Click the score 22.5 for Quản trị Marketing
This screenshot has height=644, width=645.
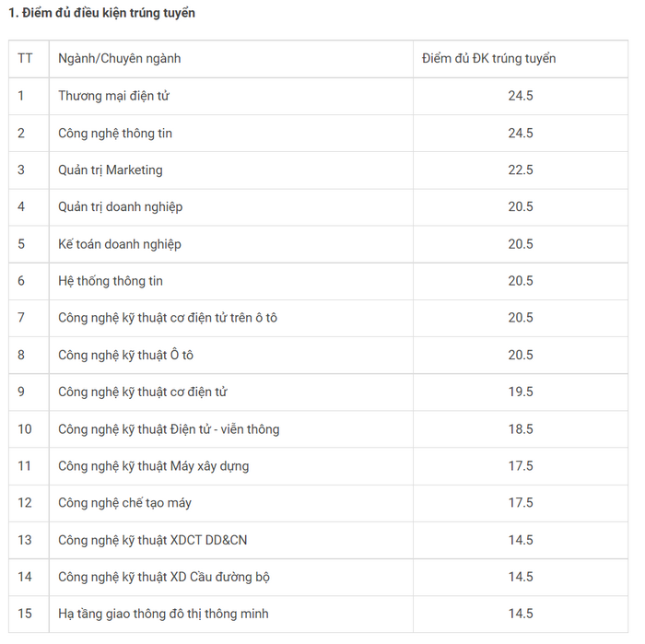(521, 170)
